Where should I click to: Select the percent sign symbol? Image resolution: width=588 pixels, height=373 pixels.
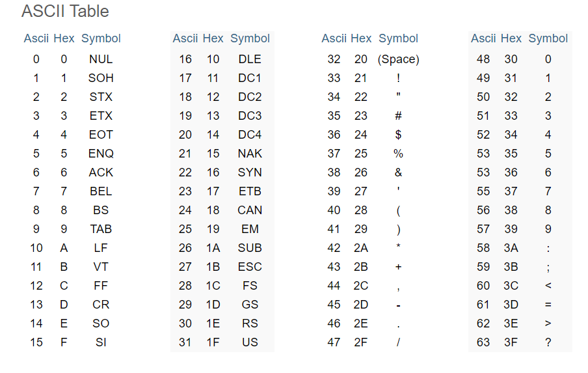coord(398,154)
